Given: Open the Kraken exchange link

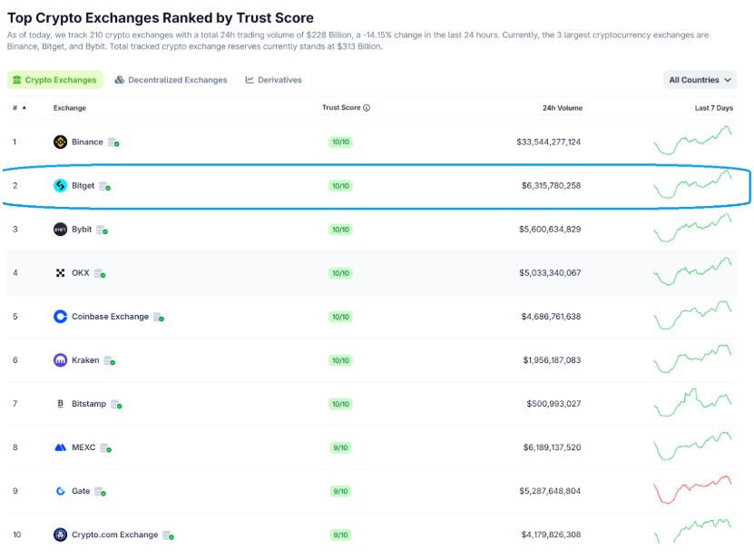Looking at the screenshot, I should click(x=85, y=360).
